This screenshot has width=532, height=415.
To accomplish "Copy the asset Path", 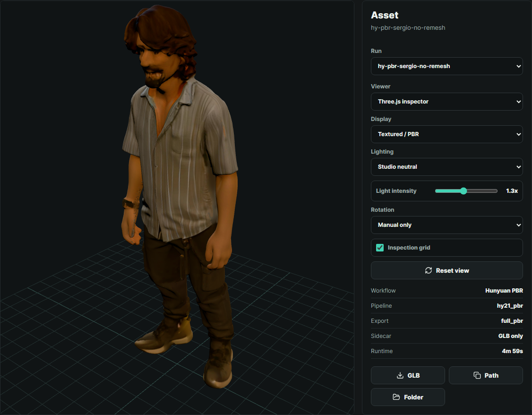I will coord(486,375).
